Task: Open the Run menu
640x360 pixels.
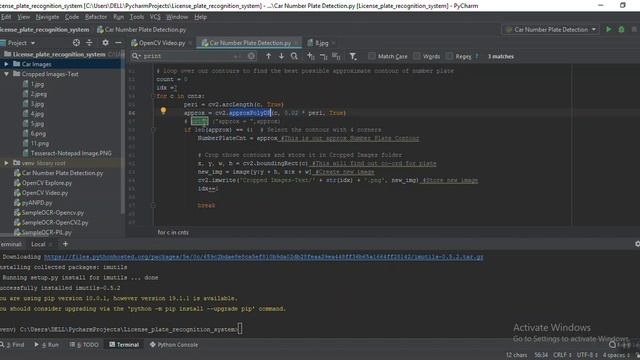Action: pyautogui.click(x=118, y=17)
